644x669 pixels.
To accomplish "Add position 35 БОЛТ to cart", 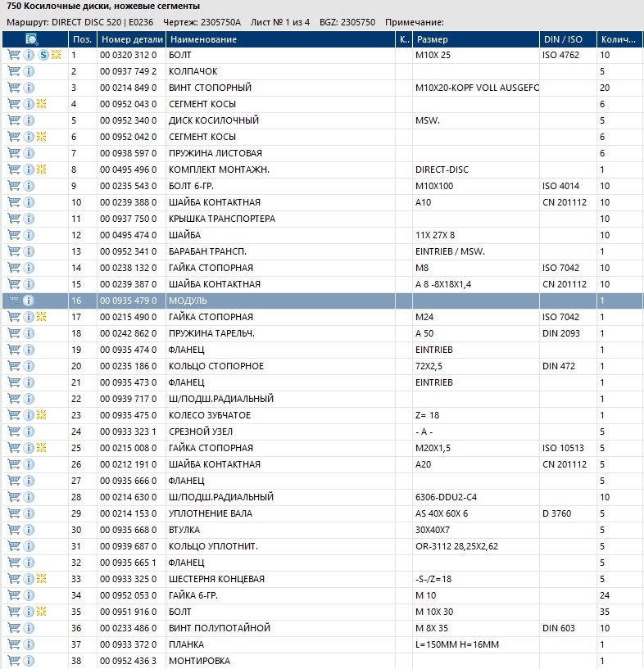I will tap(14, 612).
